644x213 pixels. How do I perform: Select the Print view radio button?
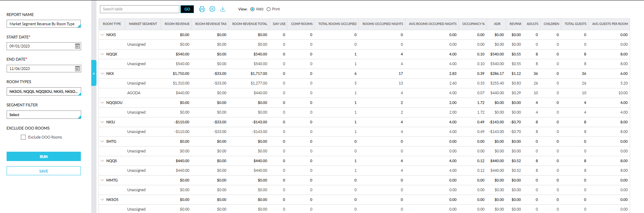click(269, 9)
